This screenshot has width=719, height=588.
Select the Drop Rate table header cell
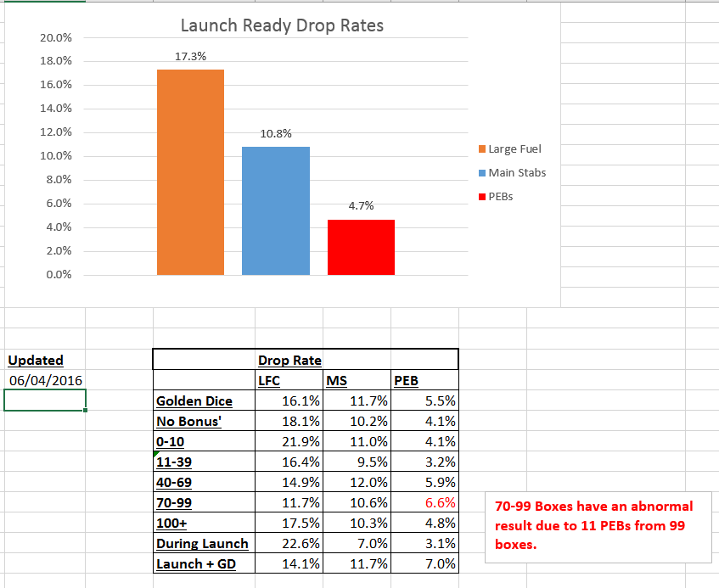289,360
